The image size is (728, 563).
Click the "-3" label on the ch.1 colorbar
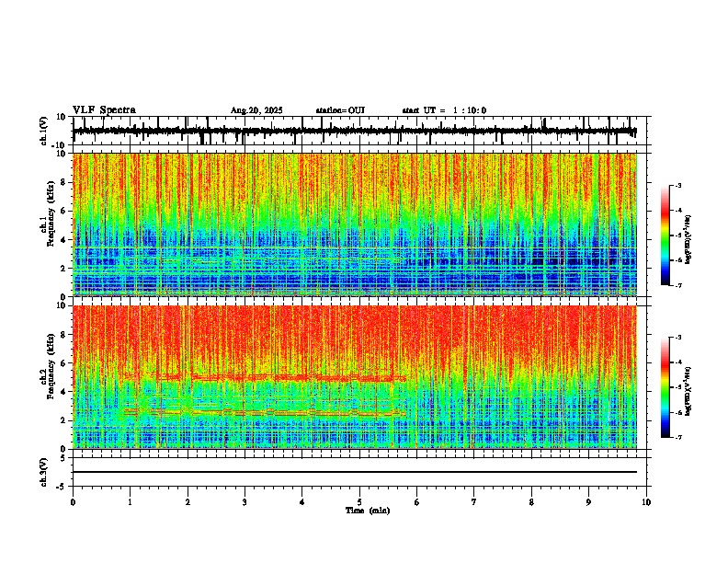[678, 186]
